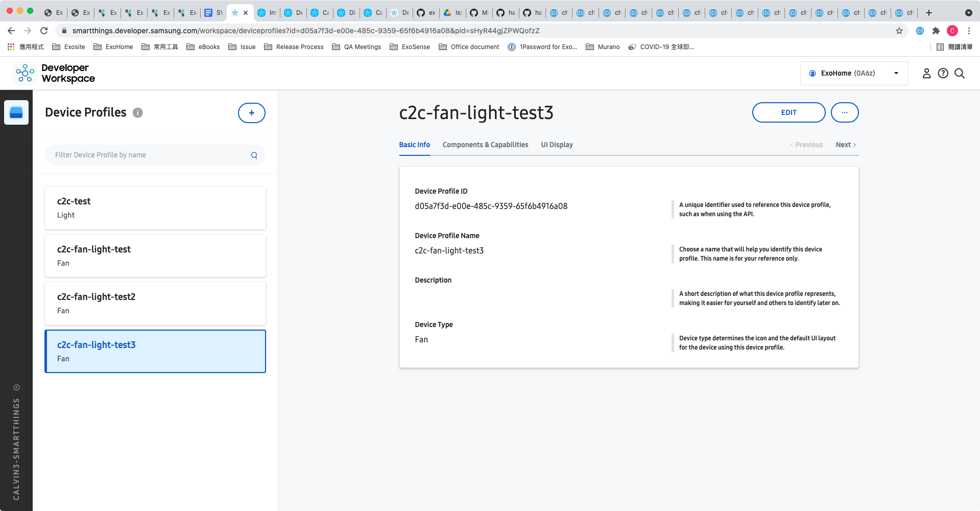Bookmark this page with the star
This screenshot has width=980, height=511.
[899, 31]
